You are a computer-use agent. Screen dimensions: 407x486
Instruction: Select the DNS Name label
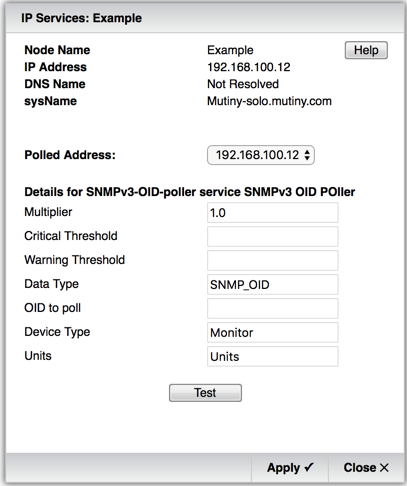pos(55,84)
